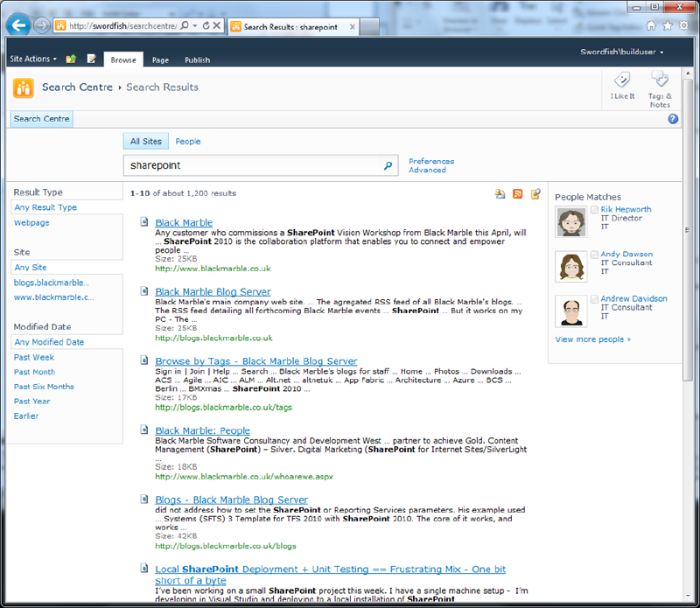The height and width of the screenshot is (608, 700).
Task: Select Any Result Type filter
Action: pos(45,207)
